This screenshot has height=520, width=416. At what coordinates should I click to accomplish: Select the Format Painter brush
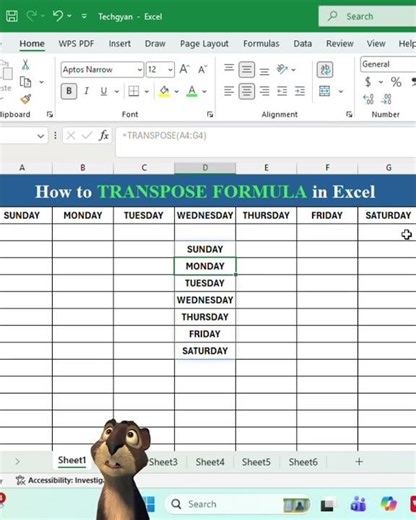click(26, 99)
